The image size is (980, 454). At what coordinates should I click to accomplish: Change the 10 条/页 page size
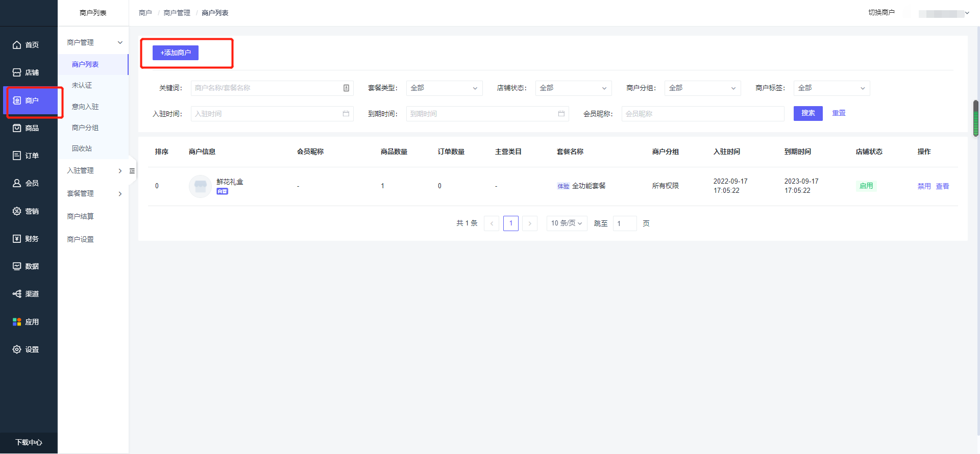pyautogui.click(x=566, y=223)
